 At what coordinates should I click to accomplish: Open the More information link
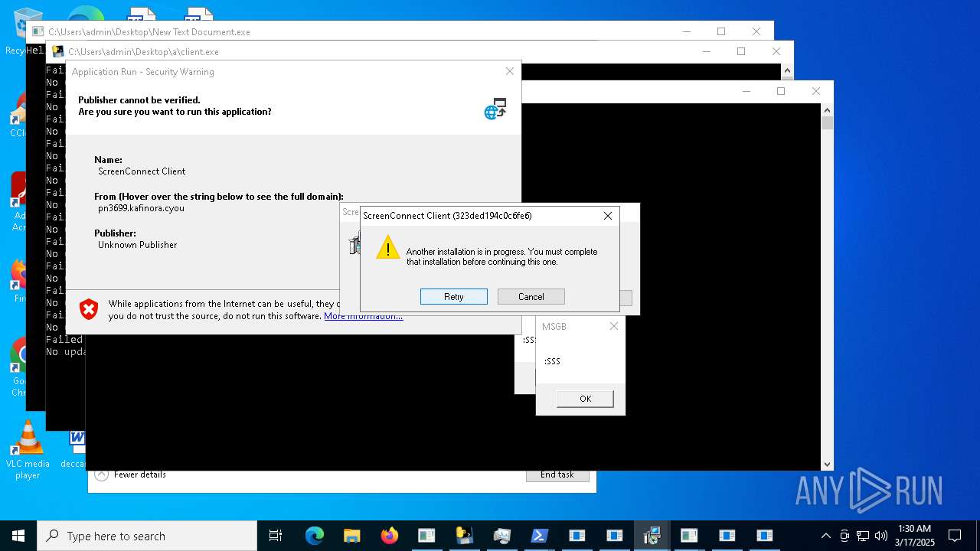click(x=363, y=316)
